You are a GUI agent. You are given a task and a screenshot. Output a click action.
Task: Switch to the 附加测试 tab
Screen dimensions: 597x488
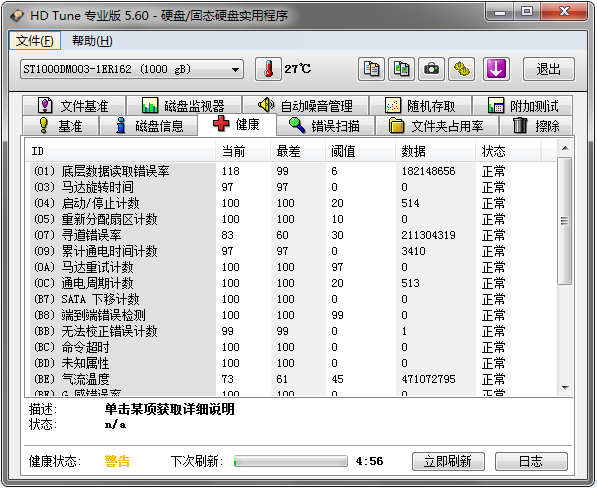522,105
